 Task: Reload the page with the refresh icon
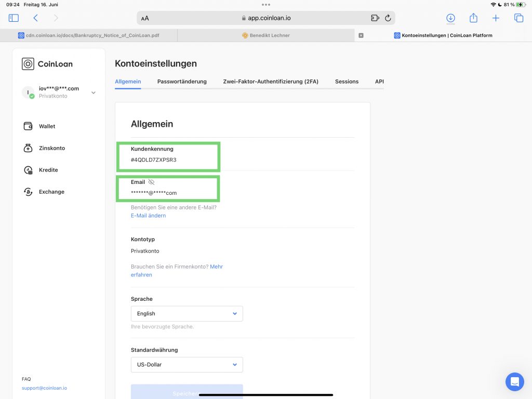(x=388, y=18)
